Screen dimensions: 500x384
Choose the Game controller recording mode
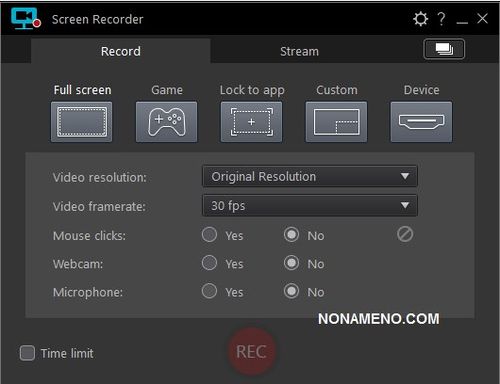(x=166, y=122)
